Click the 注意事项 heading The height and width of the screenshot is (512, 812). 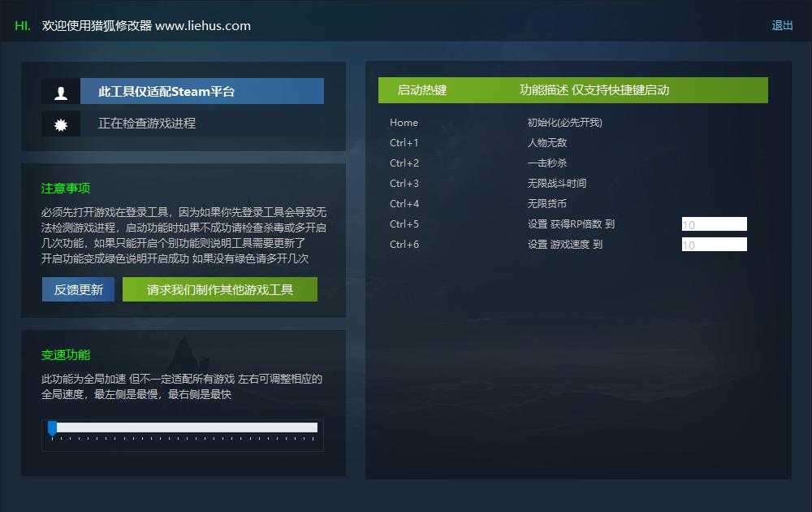tap(66, 188)
